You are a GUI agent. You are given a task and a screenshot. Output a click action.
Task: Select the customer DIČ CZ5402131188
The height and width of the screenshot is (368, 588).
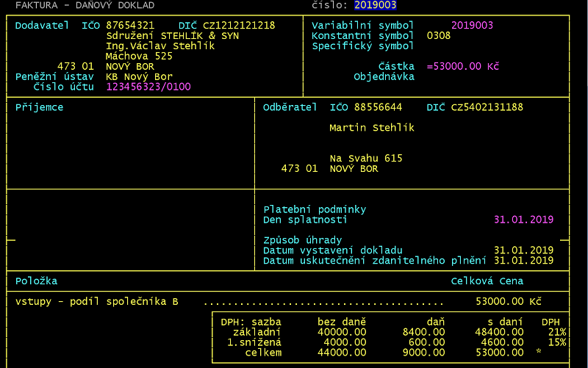point(487,107)
